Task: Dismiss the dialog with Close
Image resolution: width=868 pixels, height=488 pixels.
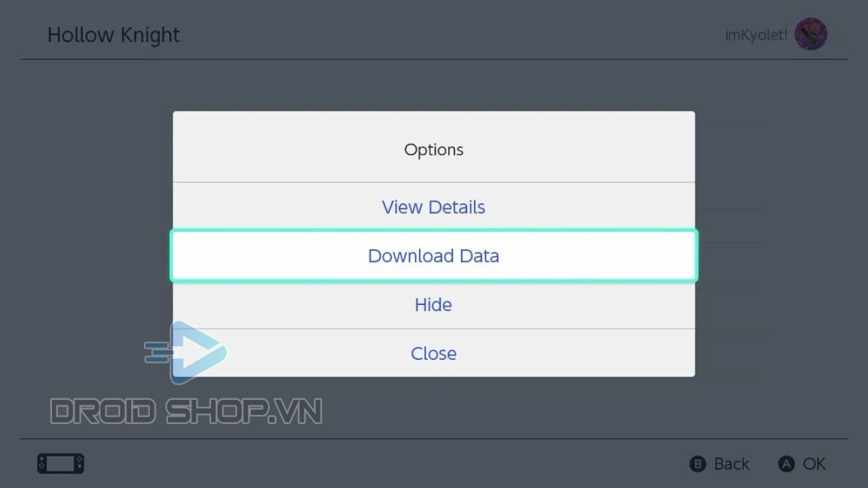Action: click(433, 353)
